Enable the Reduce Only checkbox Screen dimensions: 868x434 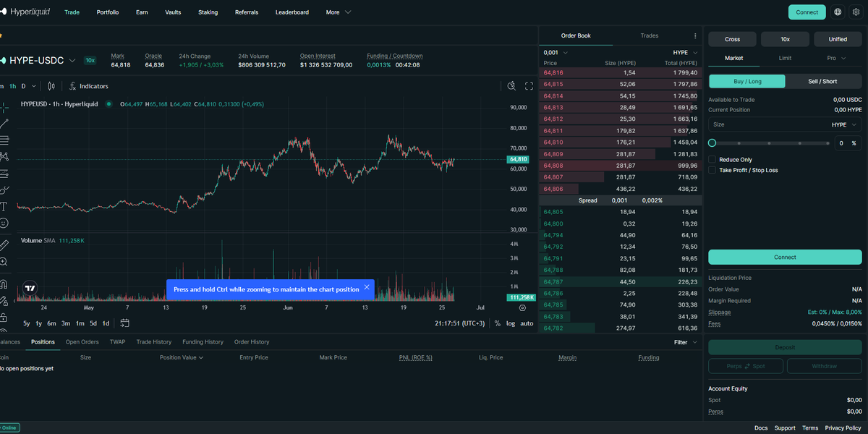pyautogui.click(x=712, y=160)
